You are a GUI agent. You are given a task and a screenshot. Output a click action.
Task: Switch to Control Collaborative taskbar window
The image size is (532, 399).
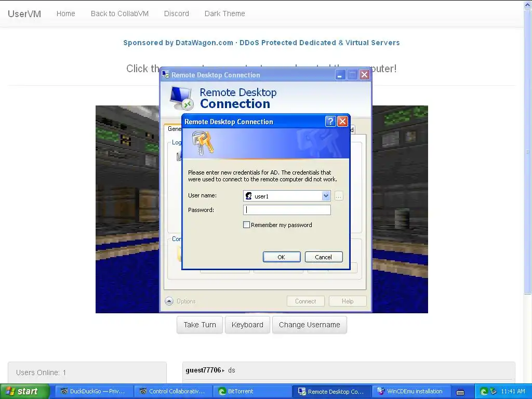tap(174, 391)
